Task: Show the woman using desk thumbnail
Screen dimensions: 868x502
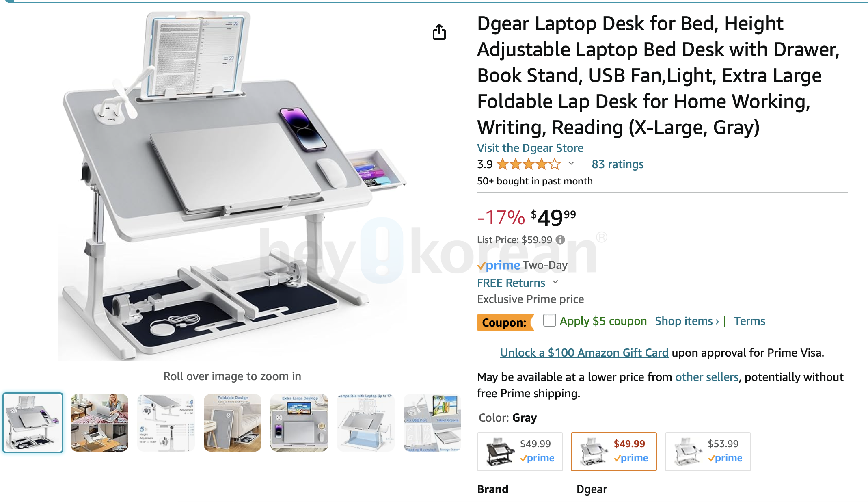Action: click(99, 423)
